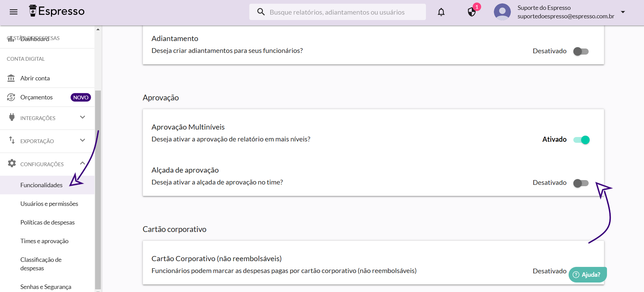The image size is (644, 292).
Task: Click the search magnifier icon
Action: click(x=261, y=12)
